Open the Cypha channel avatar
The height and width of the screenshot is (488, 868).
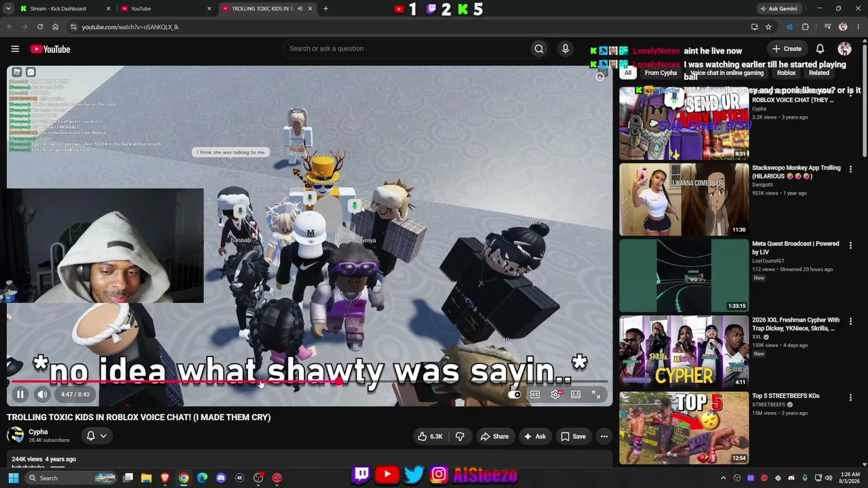[15, 435]
